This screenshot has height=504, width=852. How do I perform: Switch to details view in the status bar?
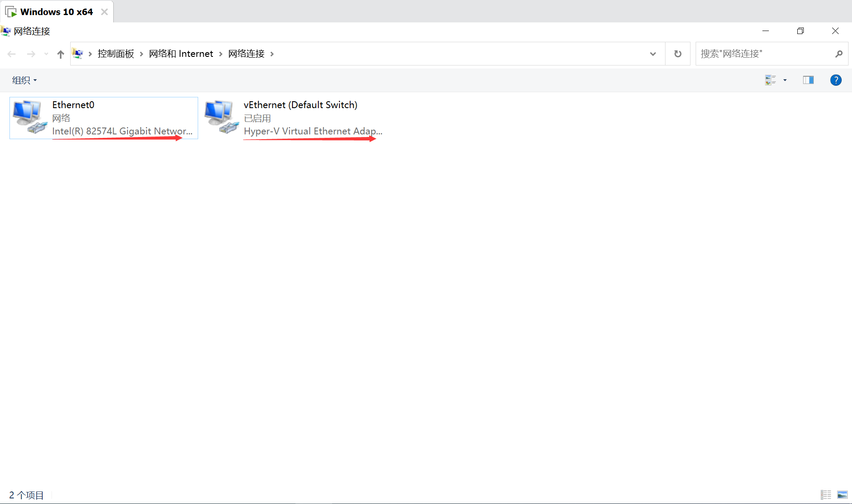coord(826,495)
